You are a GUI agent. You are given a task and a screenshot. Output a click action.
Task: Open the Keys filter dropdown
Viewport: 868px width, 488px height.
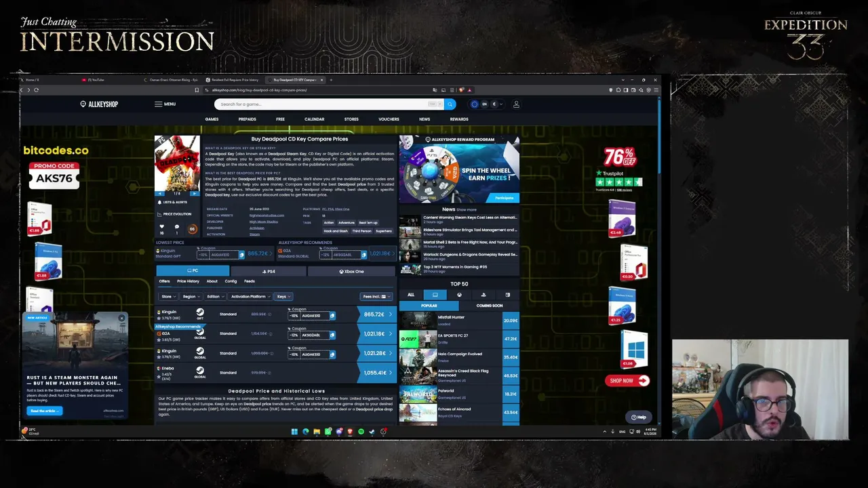[283, 296]
